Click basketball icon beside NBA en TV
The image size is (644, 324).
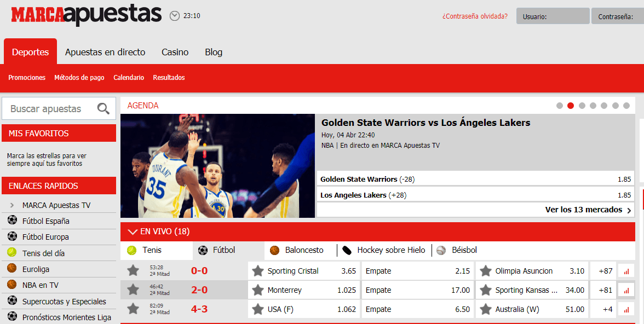(x=12, y=284)
